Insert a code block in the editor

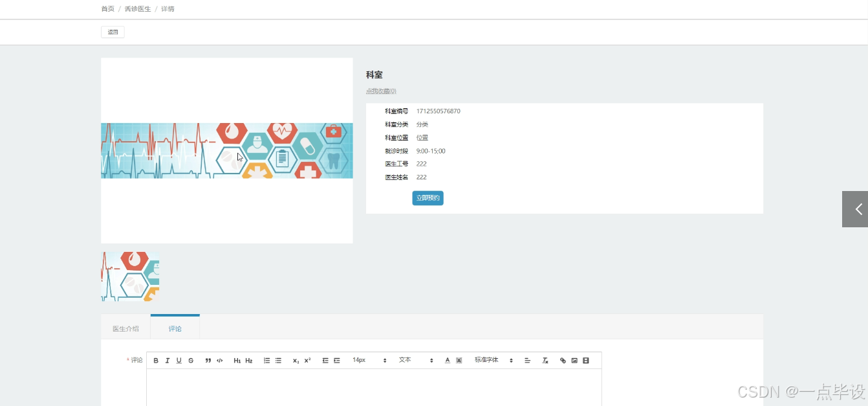(220, 361)
